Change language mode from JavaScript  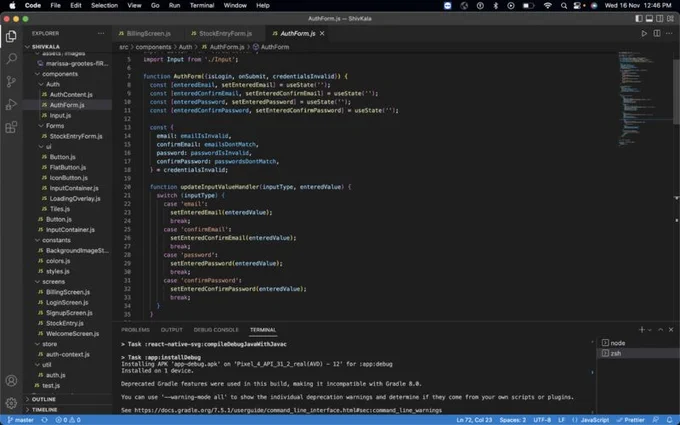point(595,420)
